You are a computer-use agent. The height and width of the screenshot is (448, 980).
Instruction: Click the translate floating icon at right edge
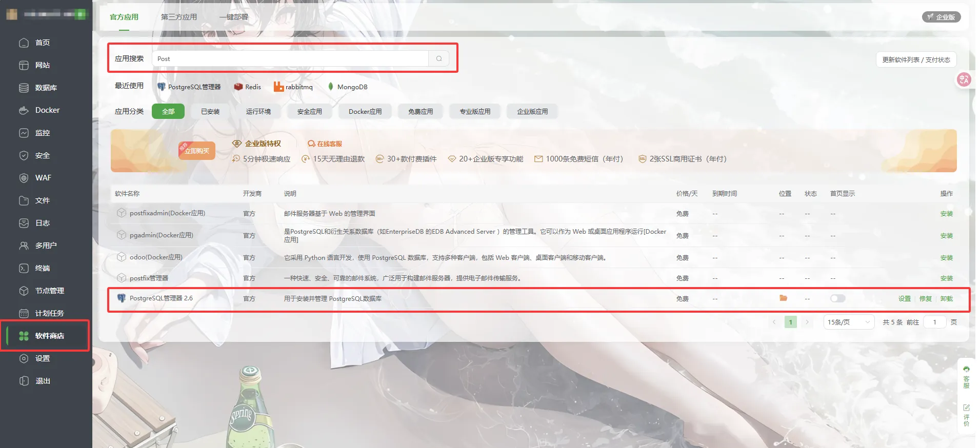coord(964,79)
